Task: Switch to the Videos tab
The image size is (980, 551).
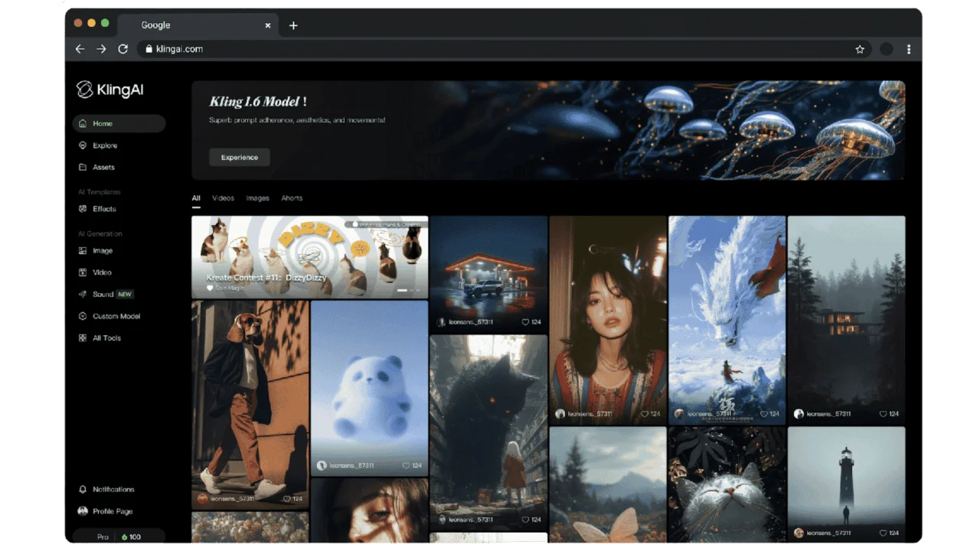Action: (x=223, y=198)
